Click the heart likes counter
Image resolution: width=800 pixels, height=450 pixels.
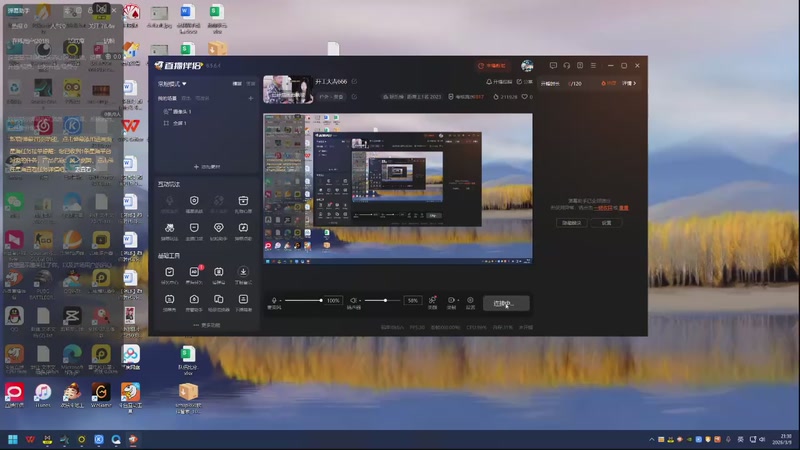pyautogui.click(x=527, y=96)
